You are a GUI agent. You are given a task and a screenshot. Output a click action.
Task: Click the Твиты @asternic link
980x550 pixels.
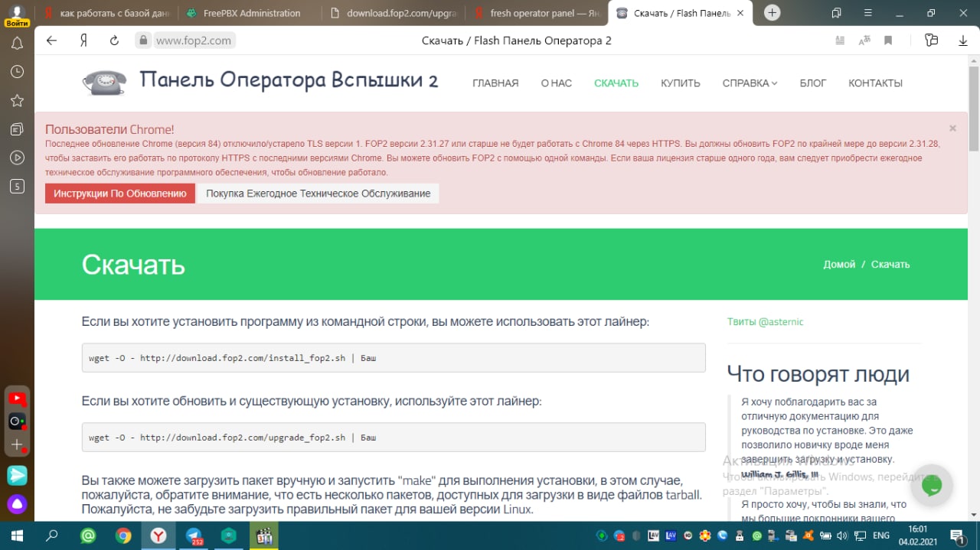(766, 322)
